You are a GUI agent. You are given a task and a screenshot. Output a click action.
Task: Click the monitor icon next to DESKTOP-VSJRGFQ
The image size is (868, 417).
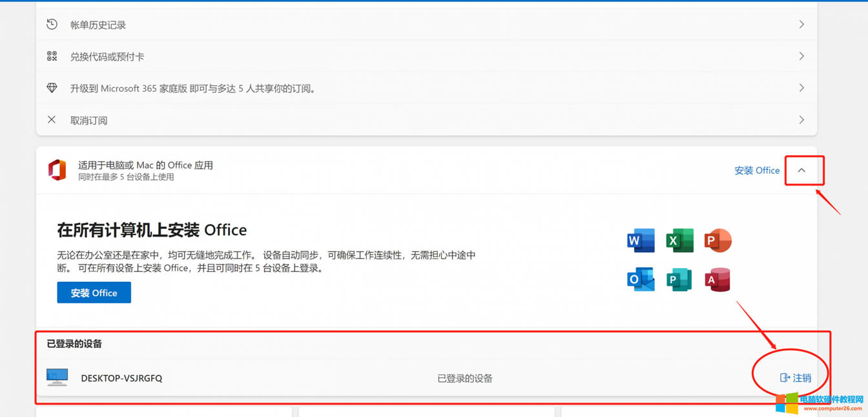pos(57,377)
